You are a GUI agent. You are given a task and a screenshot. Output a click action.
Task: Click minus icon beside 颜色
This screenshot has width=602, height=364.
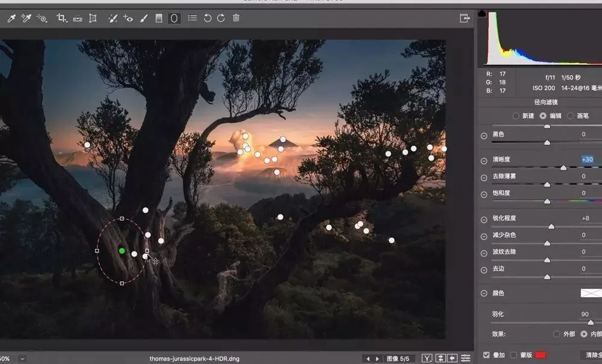(x=484, y=294)
